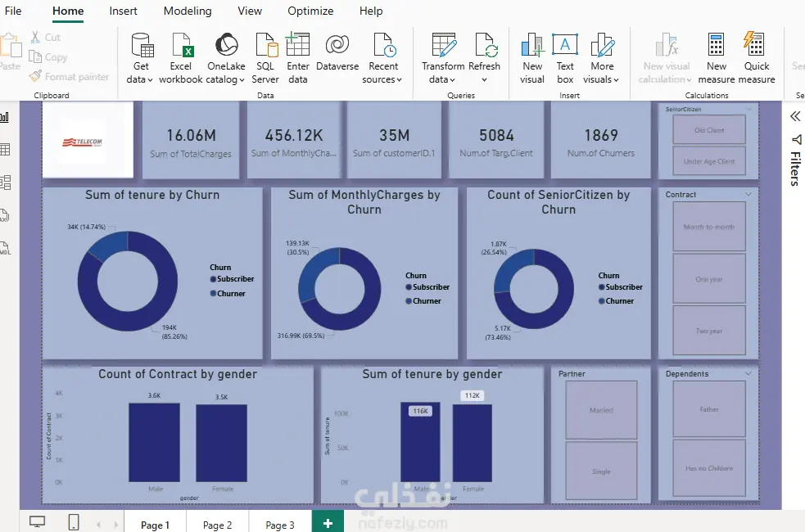
Task: Toggle the Month-to-month contract slicer tile
Action: pos(709,226)
